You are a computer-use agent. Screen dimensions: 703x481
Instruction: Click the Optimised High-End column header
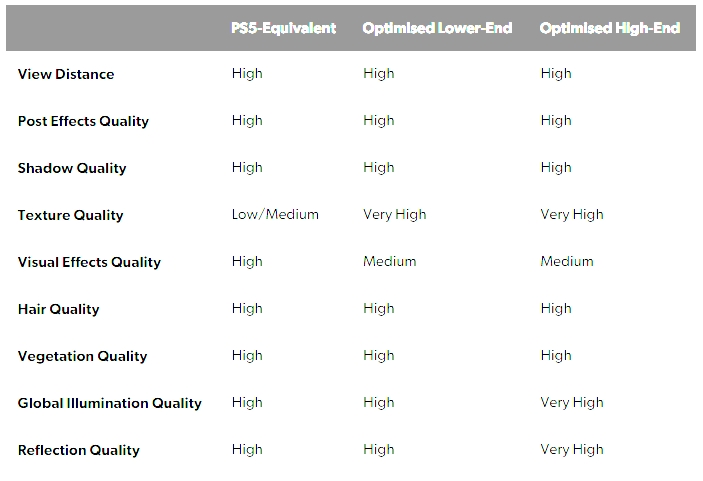[609, 28]
